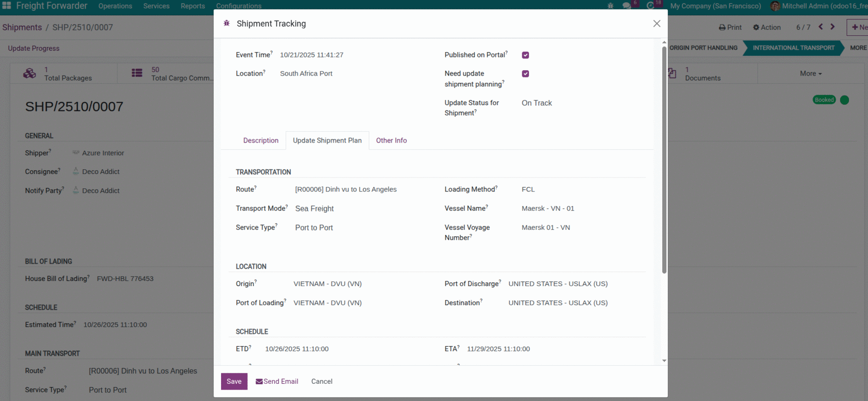868x401 pixels.
Task: Click the Total Cargo Commodities list icon
Action: (137, 73)
